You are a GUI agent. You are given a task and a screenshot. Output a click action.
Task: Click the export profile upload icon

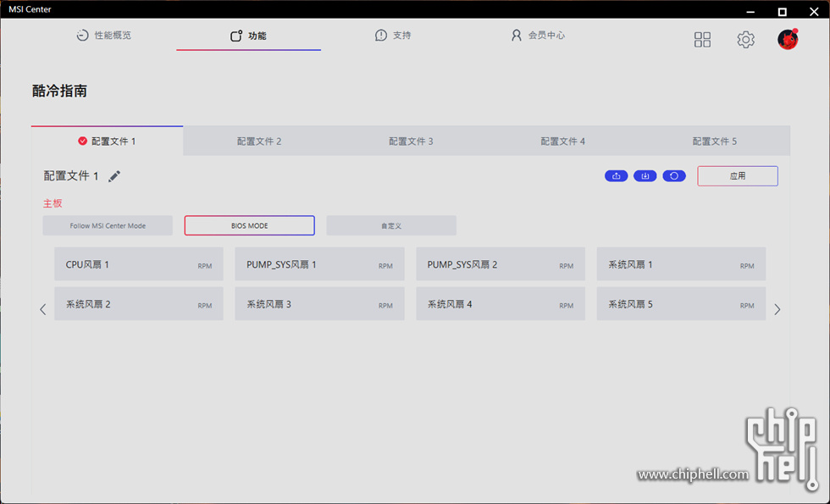(x=616, y=176)
